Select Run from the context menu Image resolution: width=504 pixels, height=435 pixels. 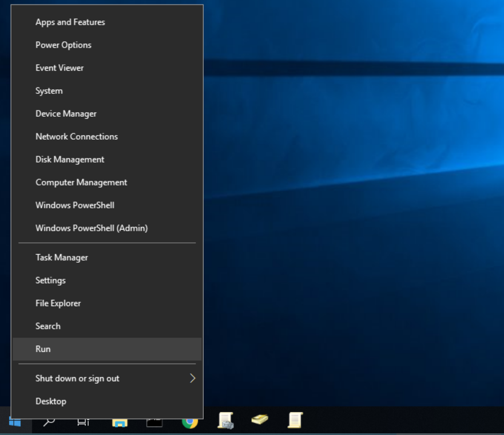(43, 349)
